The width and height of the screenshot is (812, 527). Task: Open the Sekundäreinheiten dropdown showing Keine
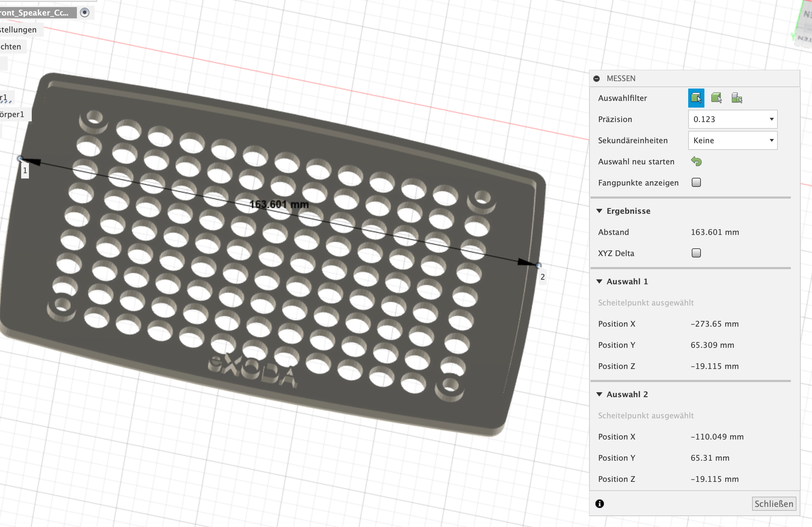[733, 140]
